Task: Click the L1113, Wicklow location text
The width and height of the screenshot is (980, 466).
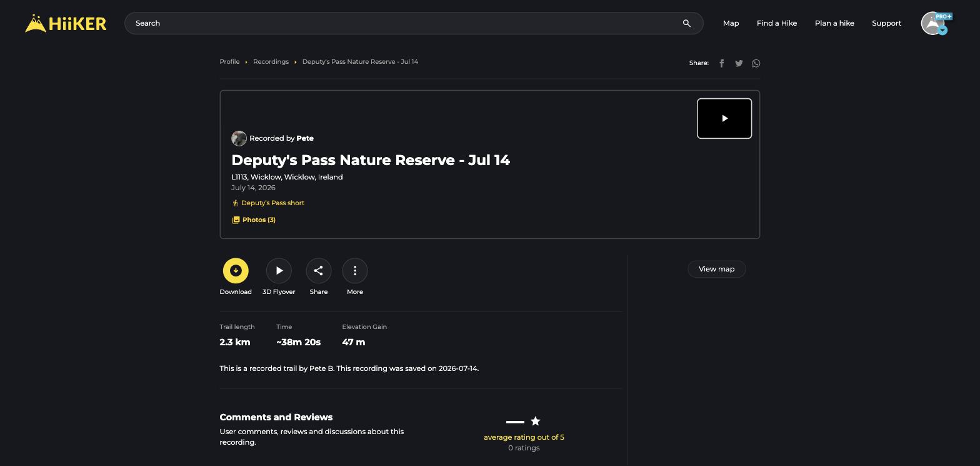Action: click(x=287, y=177)
